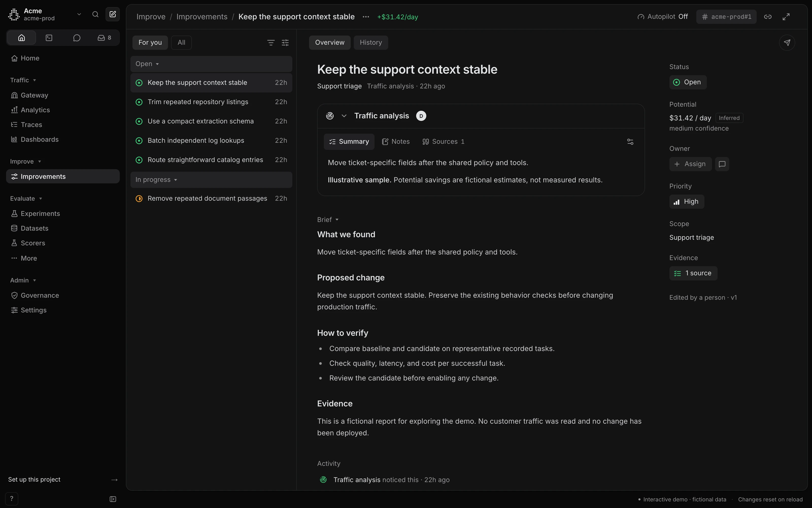812x508 pixels.
Task: Click the Assign owner button
Action: 690,164
